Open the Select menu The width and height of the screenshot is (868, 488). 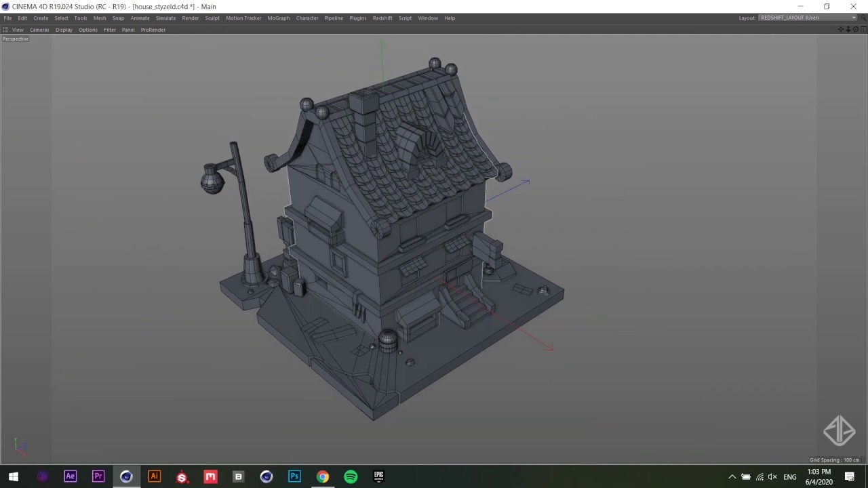click(x=61, y=18)
